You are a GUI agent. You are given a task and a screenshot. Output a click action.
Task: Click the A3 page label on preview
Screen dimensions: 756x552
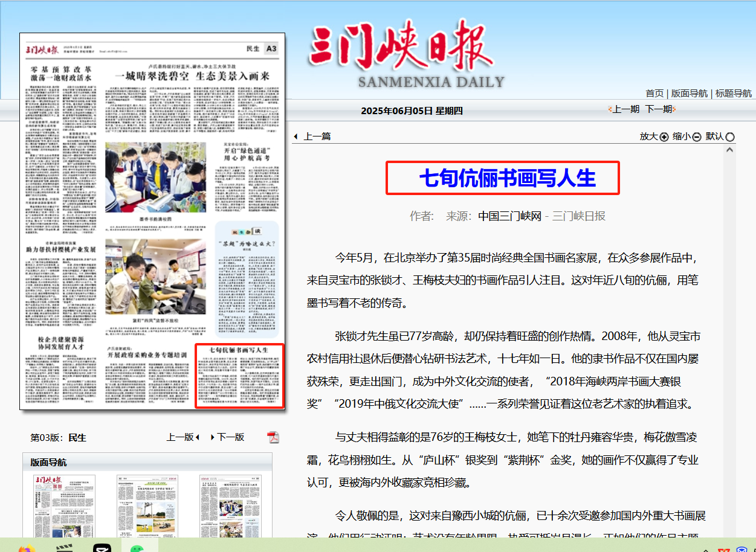pos(271,48)
